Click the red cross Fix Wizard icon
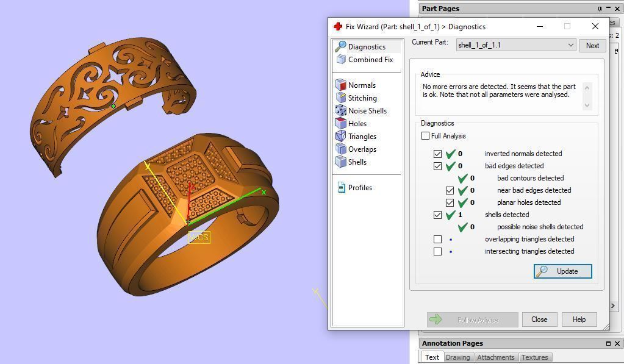Screen dimensions: 624x364 coord(338,27)
